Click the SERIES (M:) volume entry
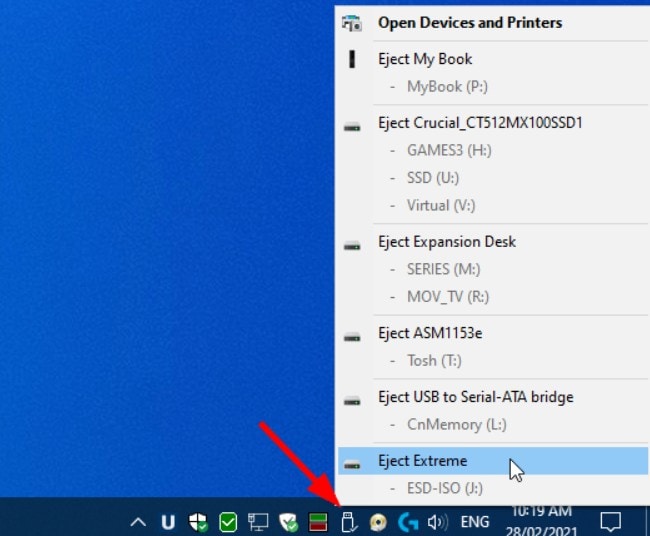This screenshot has height=536, width=650. pos(444,269)
